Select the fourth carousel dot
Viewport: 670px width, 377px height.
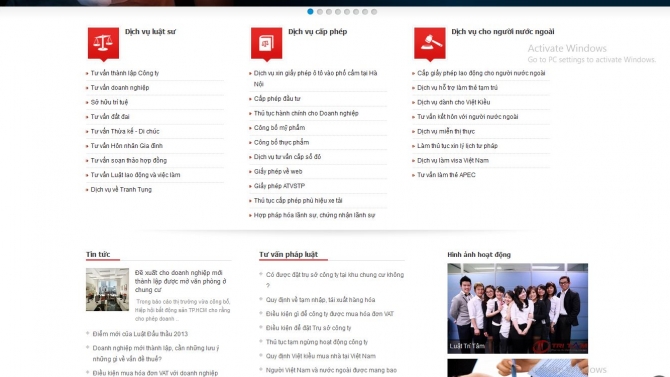[338, 12]
